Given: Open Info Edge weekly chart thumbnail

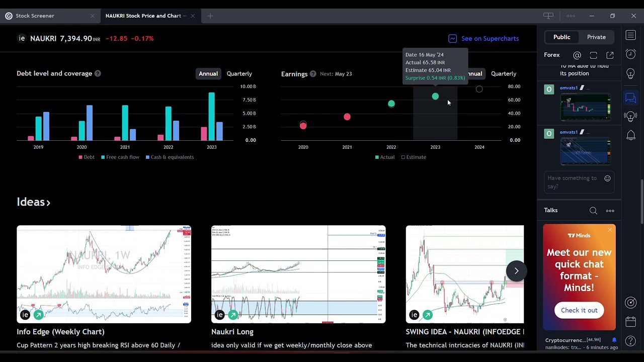Looking at the screenshot, I should (104, 274).
